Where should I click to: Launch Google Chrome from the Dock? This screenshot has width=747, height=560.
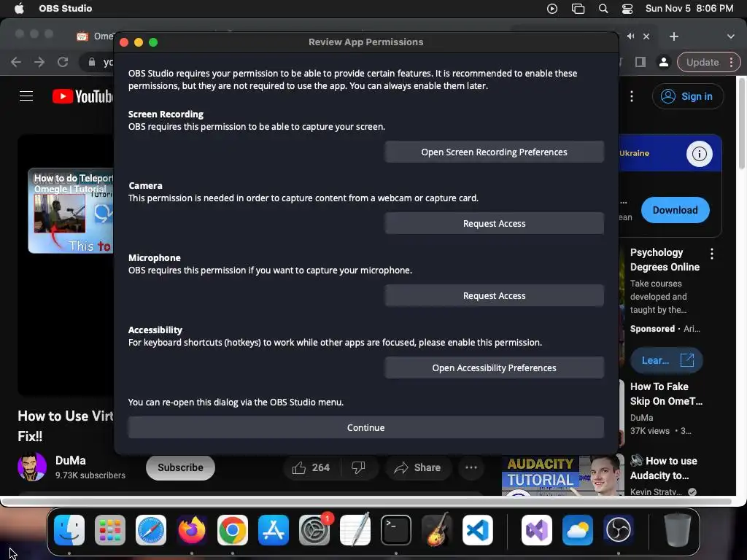coord(233,530)
